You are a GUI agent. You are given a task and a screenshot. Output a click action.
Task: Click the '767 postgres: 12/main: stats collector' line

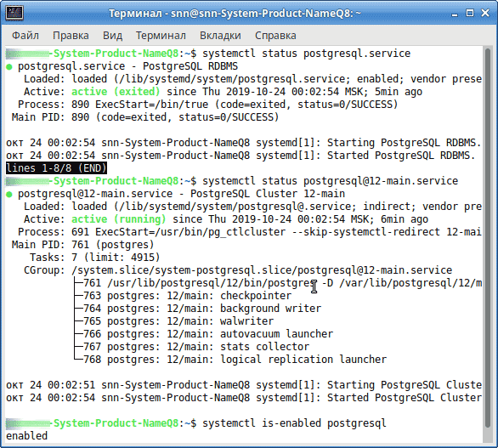click(x=196, y=347)
